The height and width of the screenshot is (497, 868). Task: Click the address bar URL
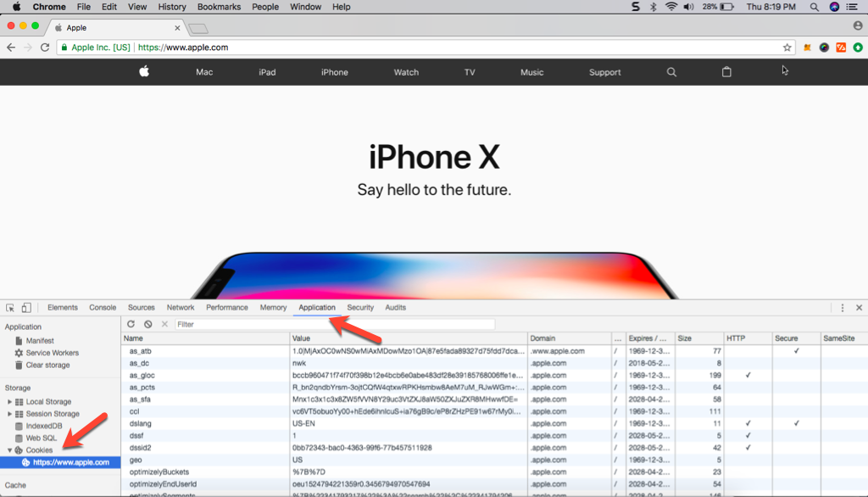point(183,47)
